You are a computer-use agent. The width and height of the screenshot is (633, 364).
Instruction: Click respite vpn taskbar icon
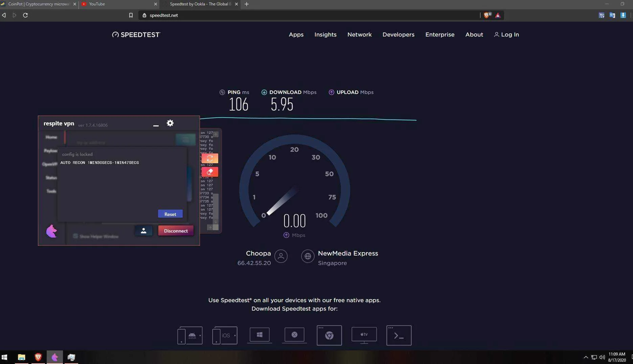[55, 357]
